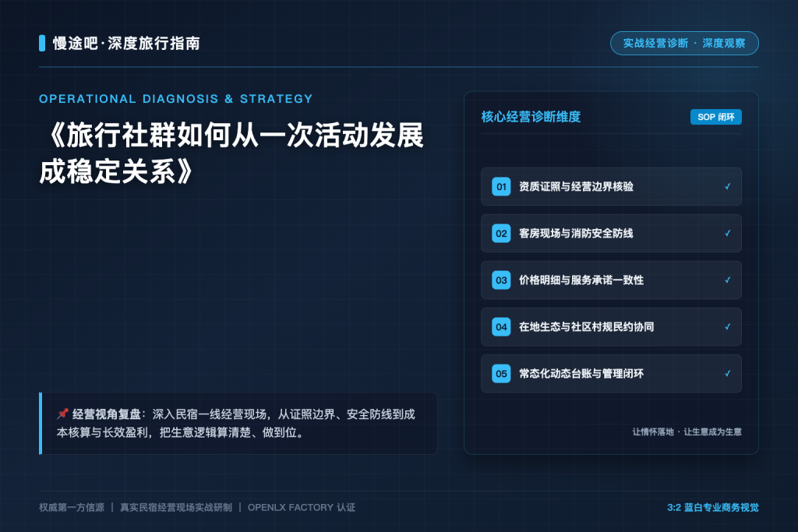Click the 核心经营诊断维度 panel heading
798x532 pixels.
(531, 117)
